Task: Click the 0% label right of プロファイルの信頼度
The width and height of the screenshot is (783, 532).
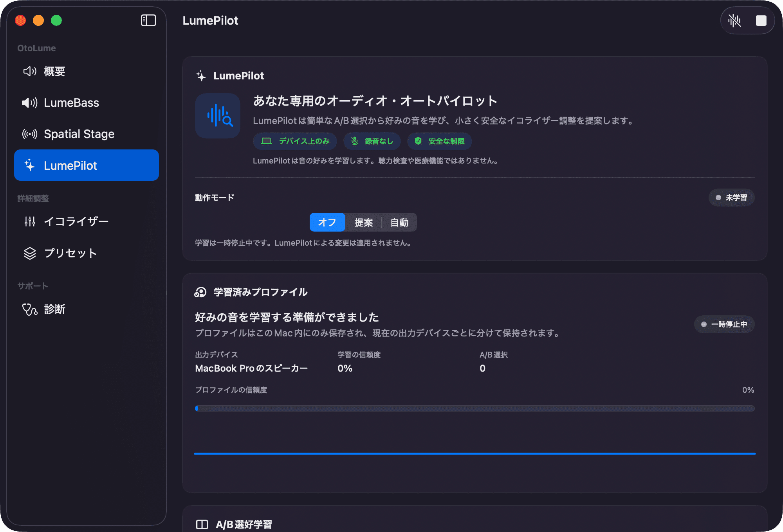Action: coord(748,390)
